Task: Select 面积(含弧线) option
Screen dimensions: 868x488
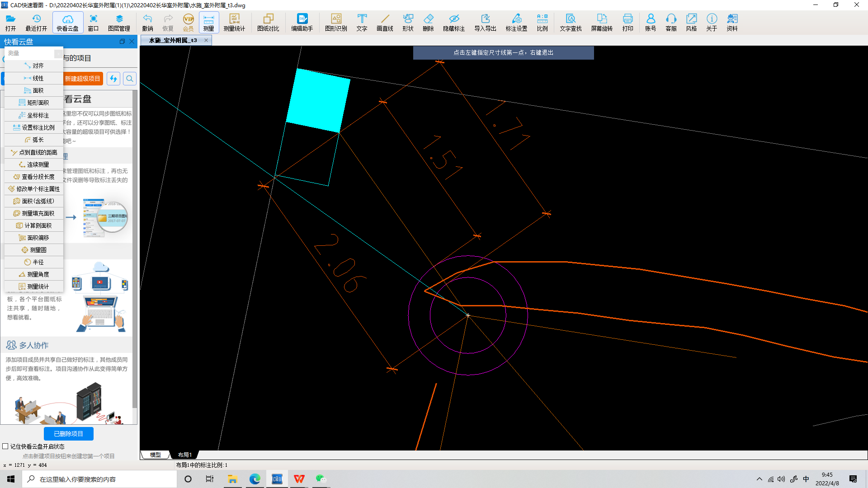Action: point(34,201)
